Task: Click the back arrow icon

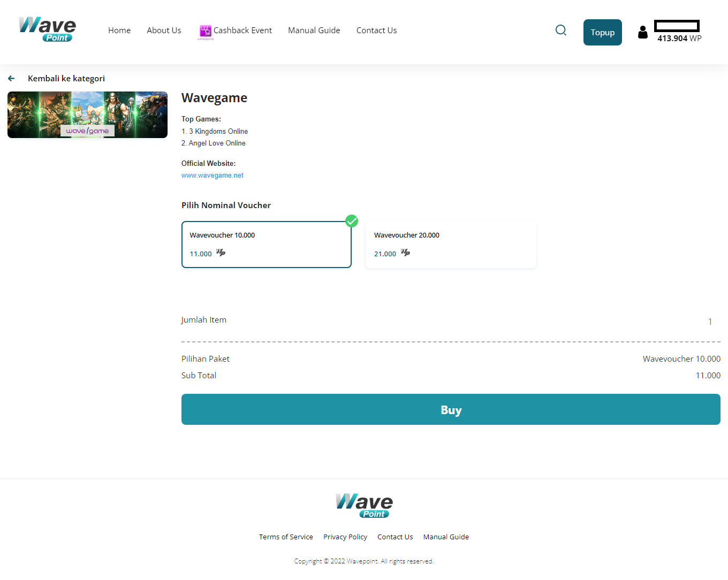Action: click(11, 79)
